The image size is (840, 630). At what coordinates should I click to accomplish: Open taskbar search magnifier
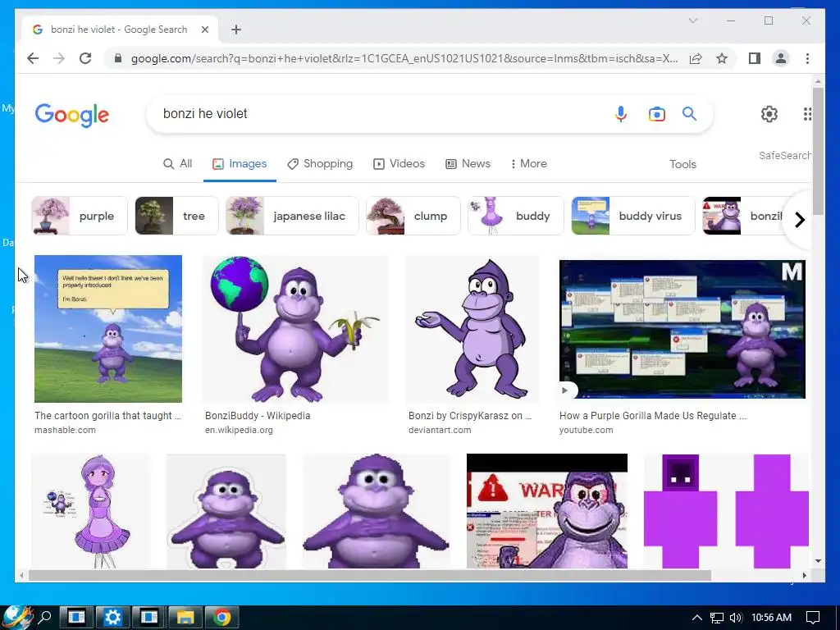[46, 617]
